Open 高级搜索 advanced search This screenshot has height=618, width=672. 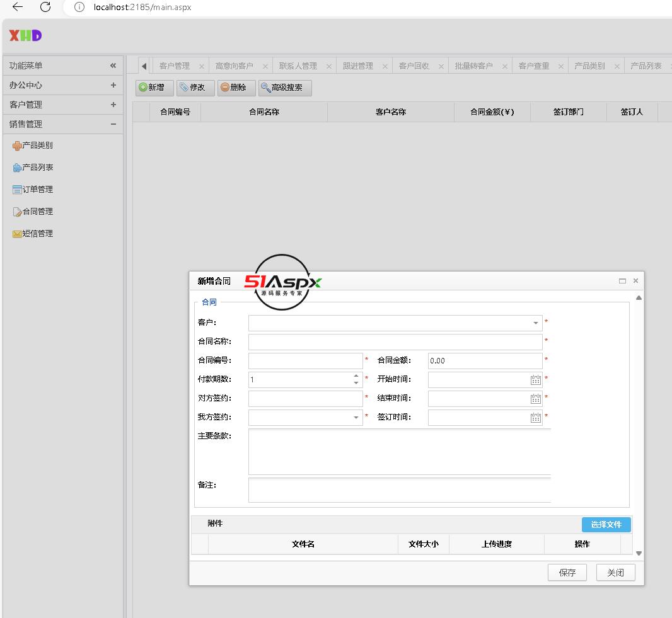point(286,88)
